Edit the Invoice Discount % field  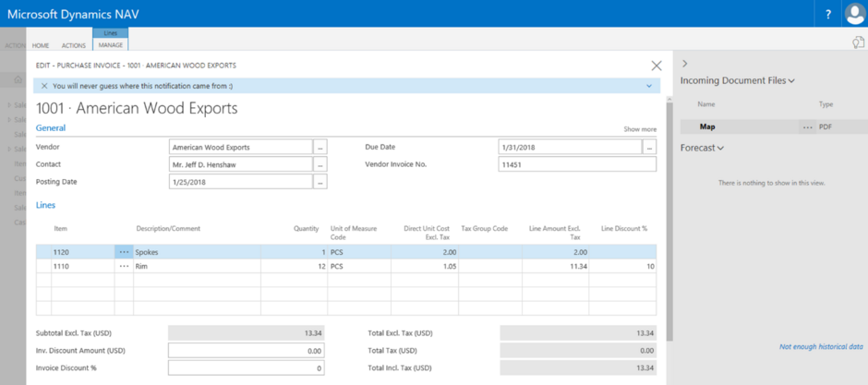click(x=247, y=367)
